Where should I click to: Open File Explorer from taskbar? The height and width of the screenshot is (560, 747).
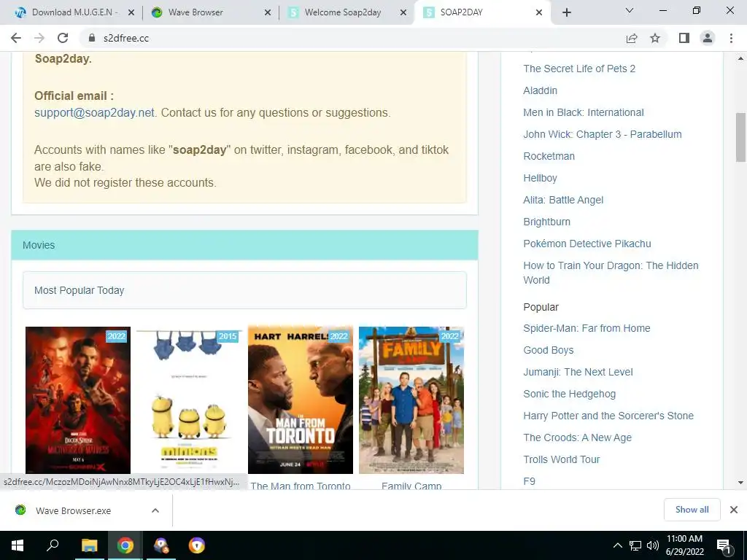coord(89,545)
